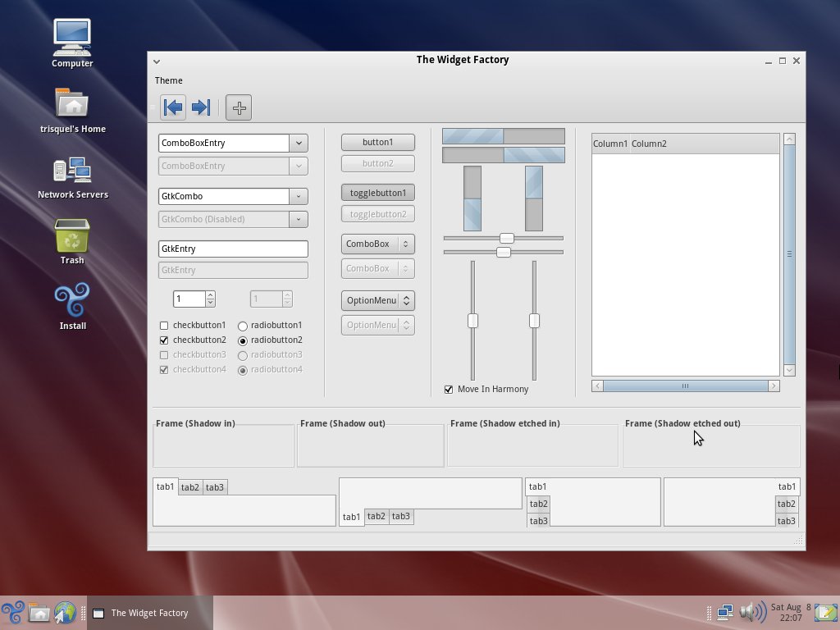This screenshot has height=630, width=840.
Task: Open the enabled OptionMenu dropdown
Action: point(377,301)
